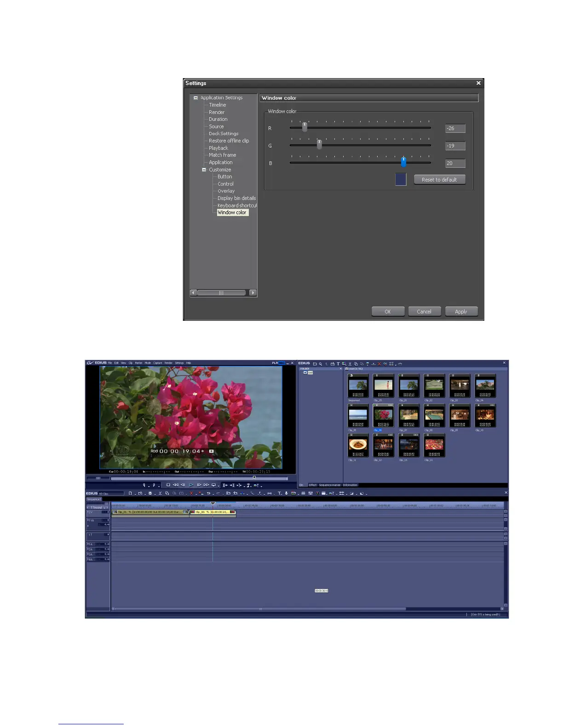Click Fast Forward in the player

tap(207, 485)
